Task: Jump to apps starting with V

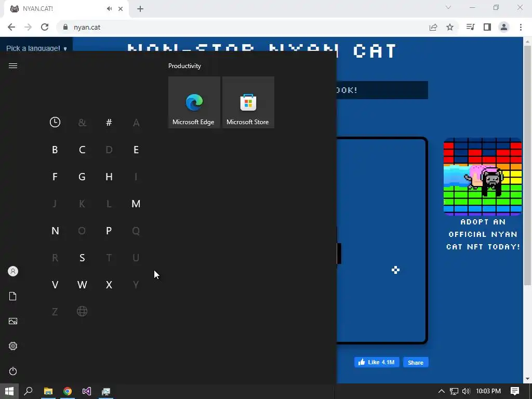Action: [55, 285]
